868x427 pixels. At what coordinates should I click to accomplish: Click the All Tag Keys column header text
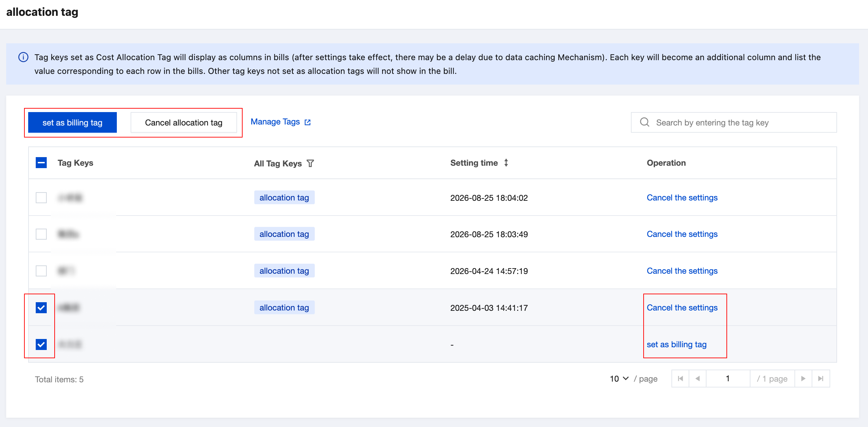[x=278, y=164]
